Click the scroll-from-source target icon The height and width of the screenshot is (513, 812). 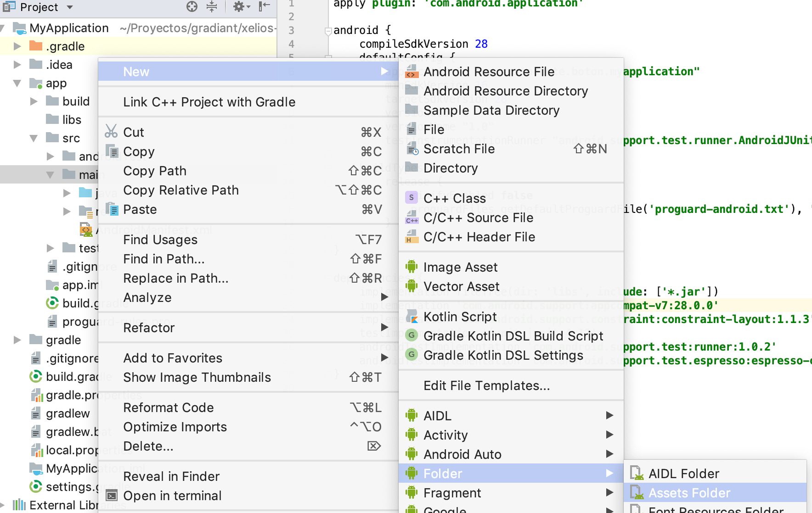point(192,6)
